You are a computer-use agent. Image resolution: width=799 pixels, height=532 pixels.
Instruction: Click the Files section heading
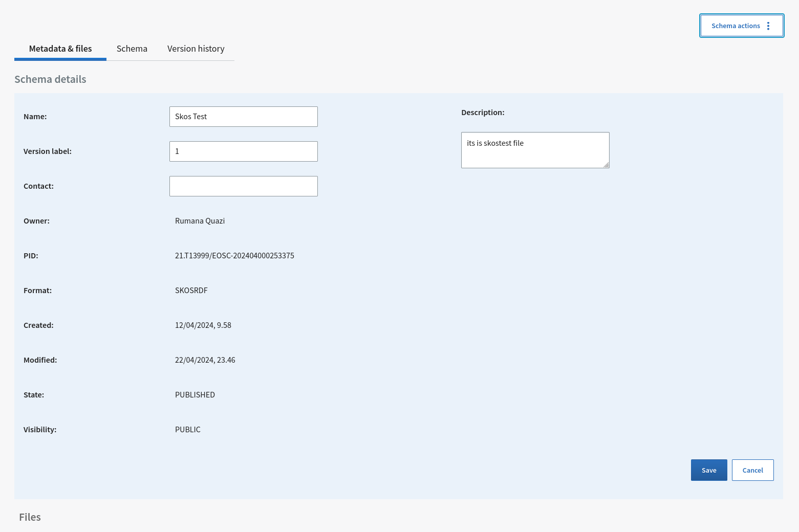[30, 517]
